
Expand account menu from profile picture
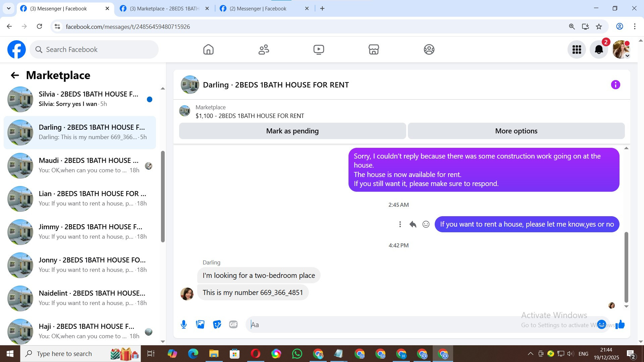point(621,50)
